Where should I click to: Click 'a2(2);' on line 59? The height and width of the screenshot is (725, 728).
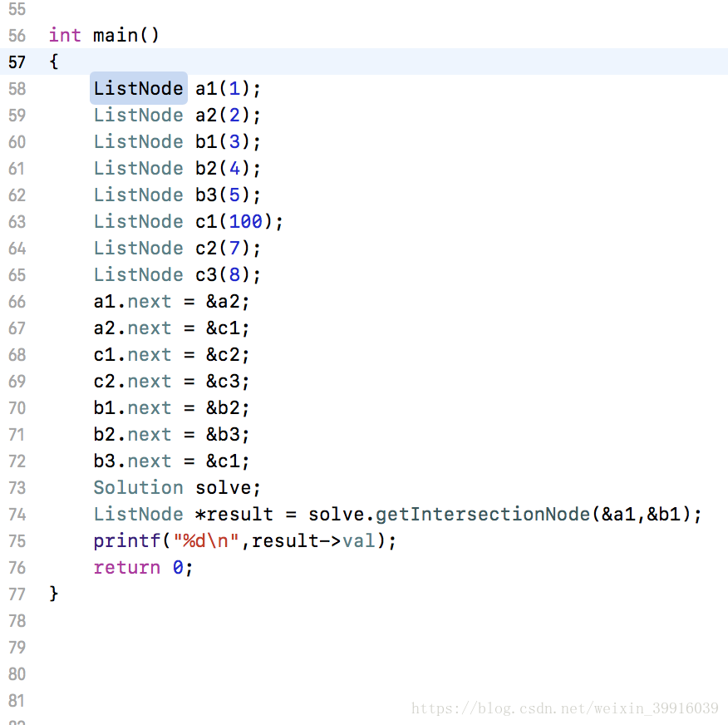click(228, 116)
